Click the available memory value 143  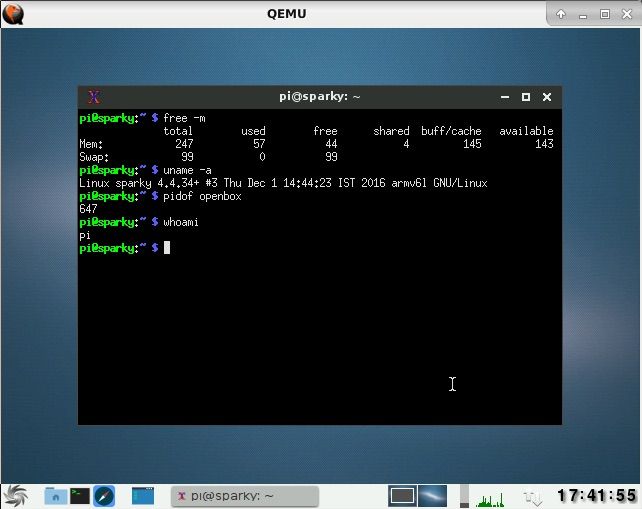pyautogui.click(x=544, y=144)
